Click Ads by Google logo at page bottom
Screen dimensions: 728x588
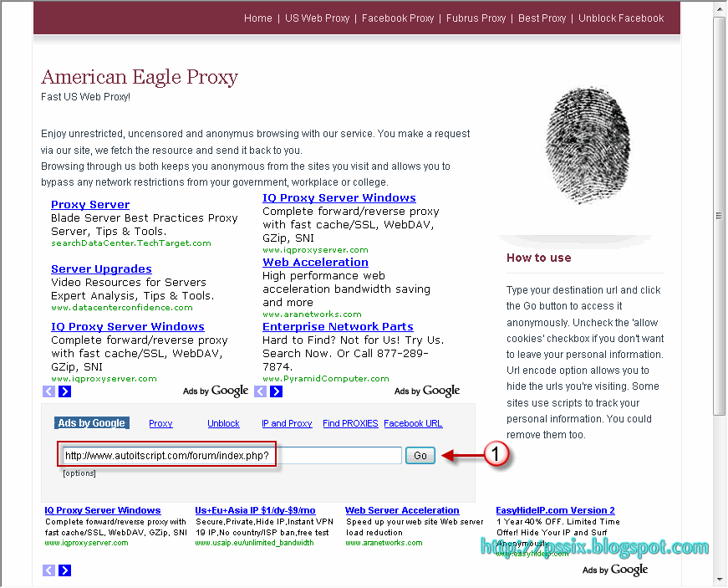[615, 570]
